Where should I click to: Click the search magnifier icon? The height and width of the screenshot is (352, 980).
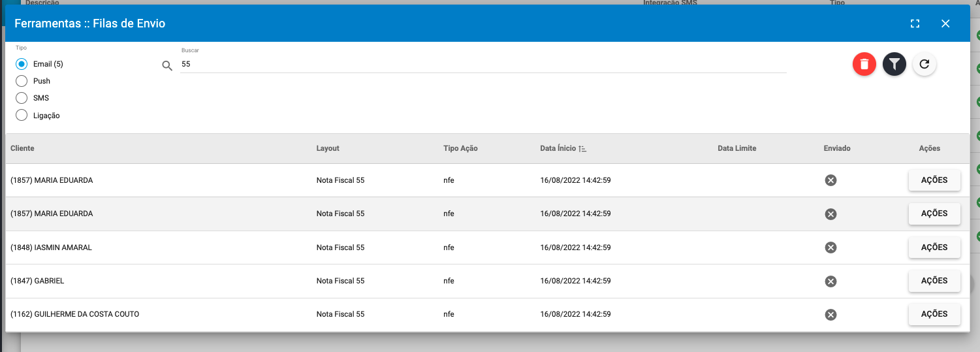[167, 65]
